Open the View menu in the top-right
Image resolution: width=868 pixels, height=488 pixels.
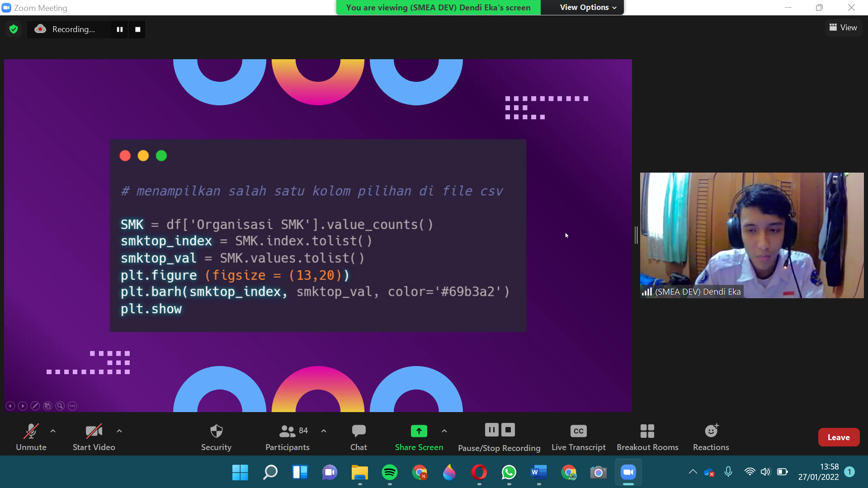pyautogui.click(x=843, y=27)
